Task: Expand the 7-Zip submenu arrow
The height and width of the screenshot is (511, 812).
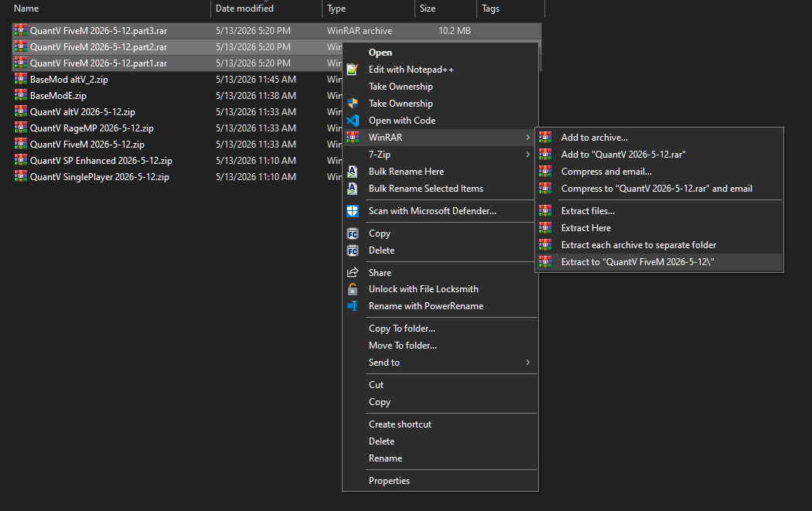Action: click(x=527, y=155)
